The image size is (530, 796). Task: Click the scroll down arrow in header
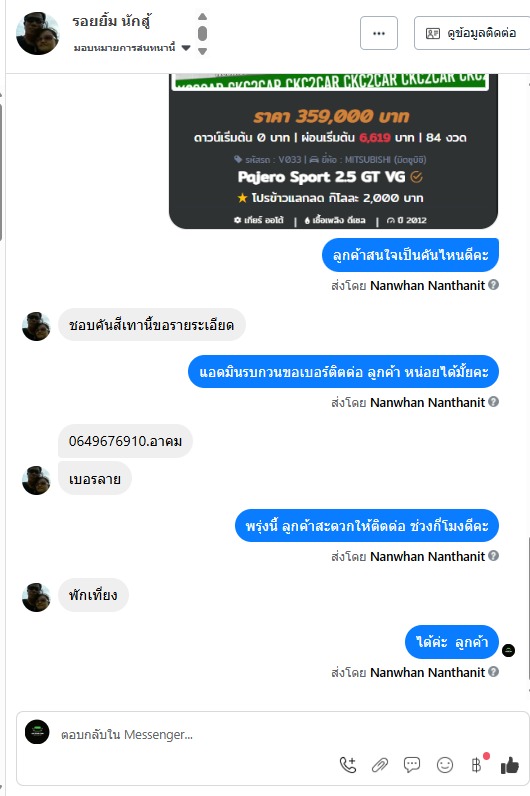(x=203, y=51)
